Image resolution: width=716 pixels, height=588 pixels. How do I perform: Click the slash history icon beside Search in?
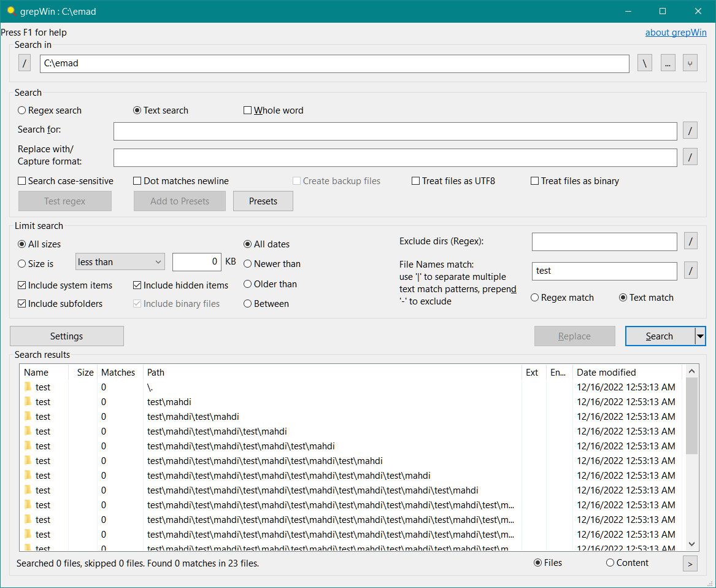24,63
